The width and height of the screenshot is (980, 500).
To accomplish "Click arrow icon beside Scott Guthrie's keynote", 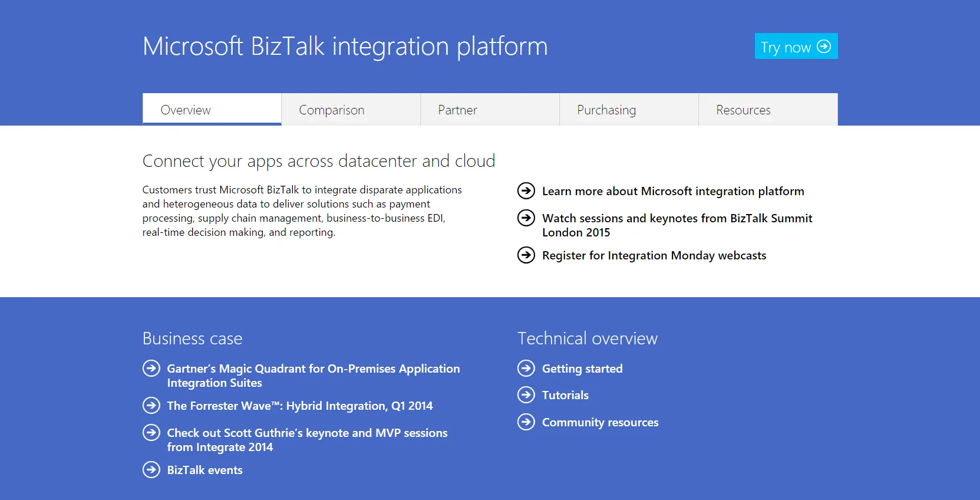I will point(151,433).
